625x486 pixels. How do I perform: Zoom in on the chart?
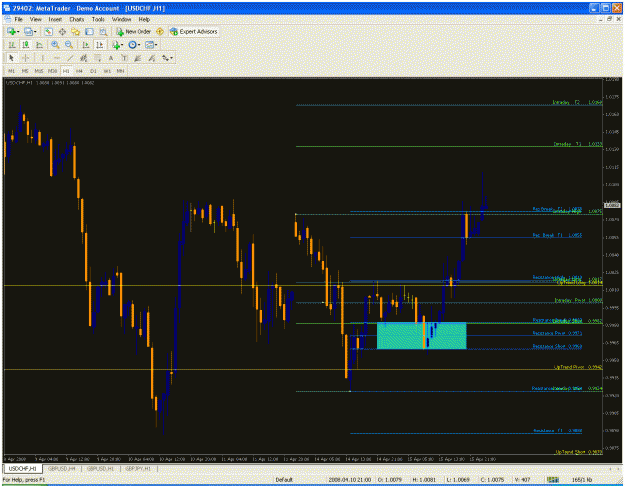click(x=55, y=45)
